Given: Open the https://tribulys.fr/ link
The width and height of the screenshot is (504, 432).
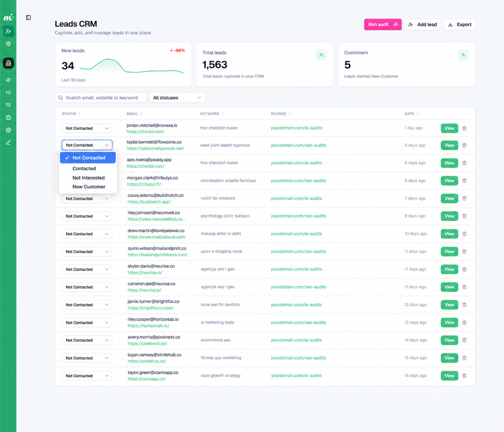Looking at the screenshot, I should point(144,184).
